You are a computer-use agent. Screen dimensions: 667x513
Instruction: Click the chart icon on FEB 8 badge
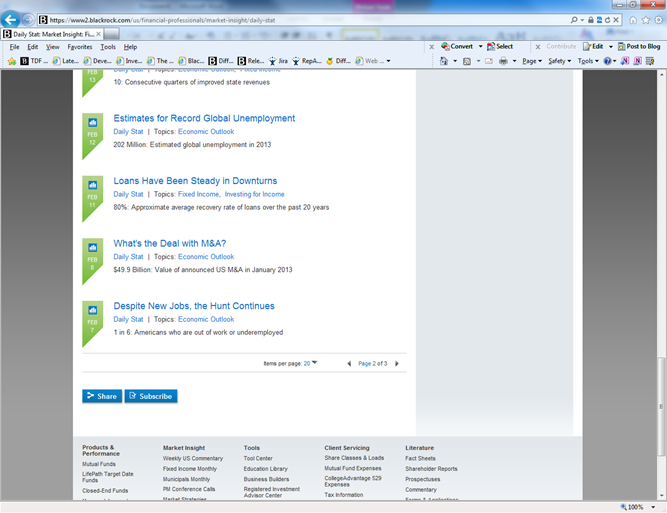[x=92, y=248]
